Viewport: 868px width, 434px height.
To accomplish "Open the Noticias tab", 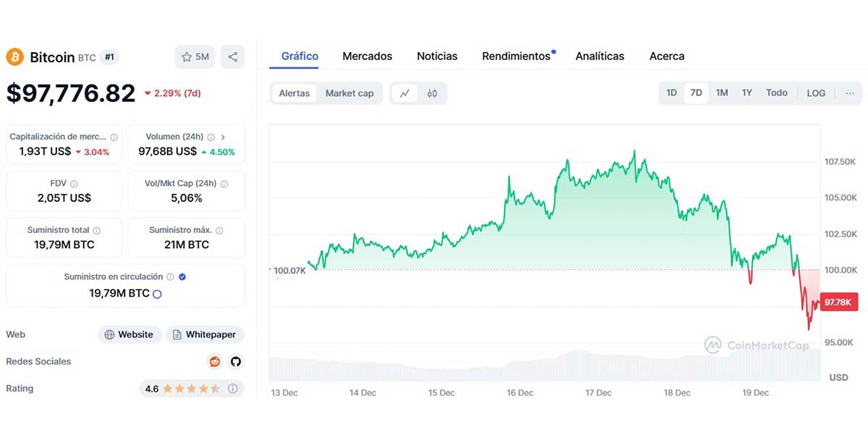I will pyautogui.click(x=437, y=56).
